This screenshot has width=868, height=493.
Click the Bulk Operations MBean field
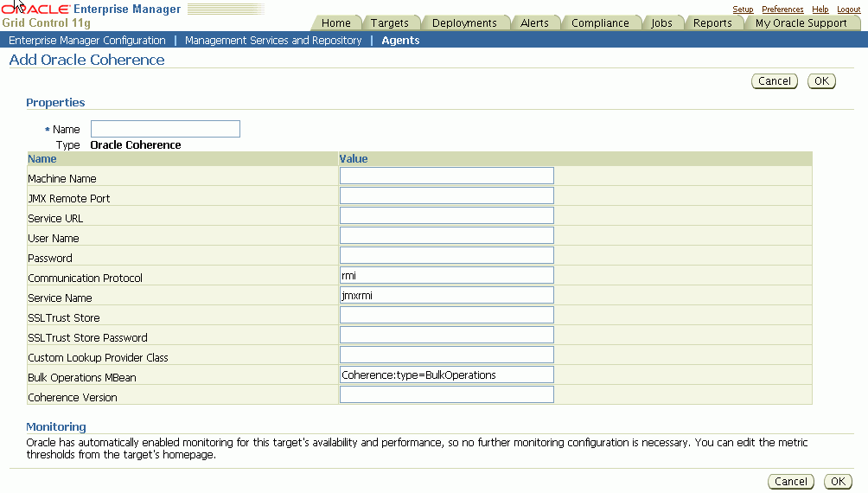click(x=447, y=375)
